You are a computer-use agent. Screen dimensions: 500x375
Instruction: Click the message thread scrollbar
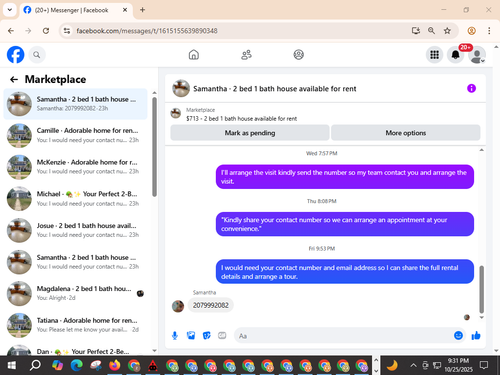481,289
